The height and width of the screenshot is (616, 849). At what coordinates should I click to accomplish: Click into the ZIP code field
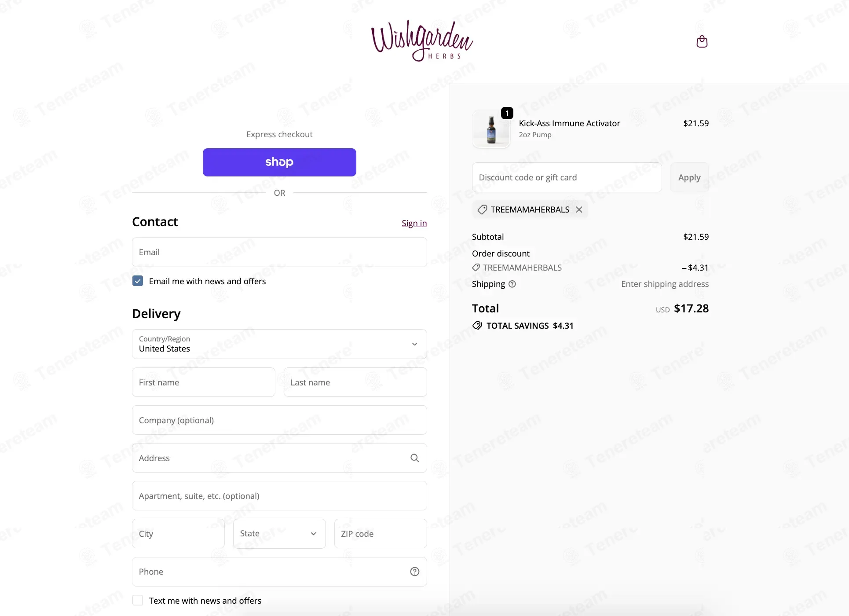pos(381,534)
